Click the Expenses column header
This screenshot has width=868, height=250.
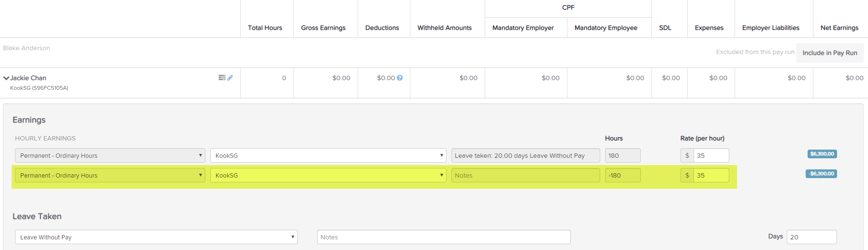click(x=709, y=28)
